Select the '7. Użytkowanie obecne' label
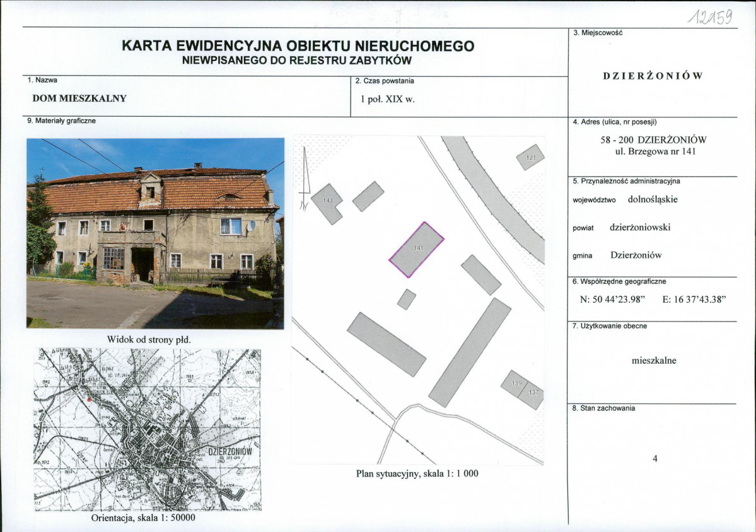This screenshot has height=532, width=756. point(610,327)
